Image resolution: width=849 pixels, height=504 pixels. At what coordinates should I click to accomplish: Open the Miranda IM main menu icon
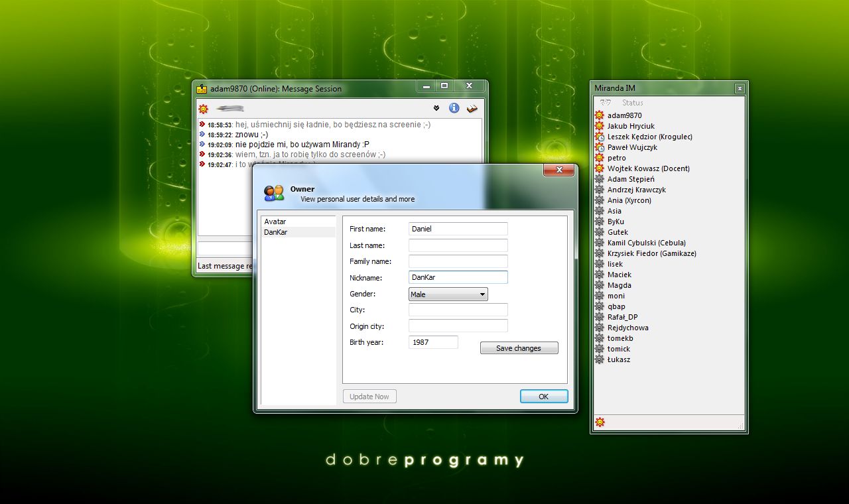[x=604, y=102]
